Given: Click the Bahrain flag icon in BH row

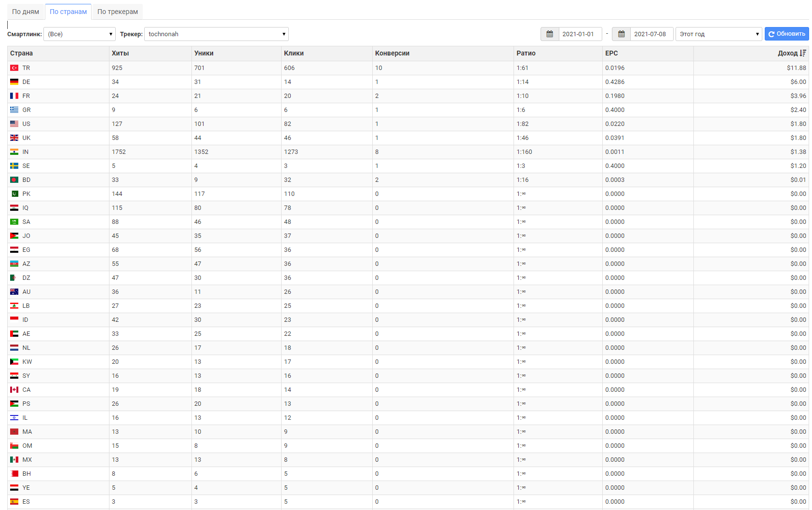Looking at the screenshot, I should coord(14,474).
